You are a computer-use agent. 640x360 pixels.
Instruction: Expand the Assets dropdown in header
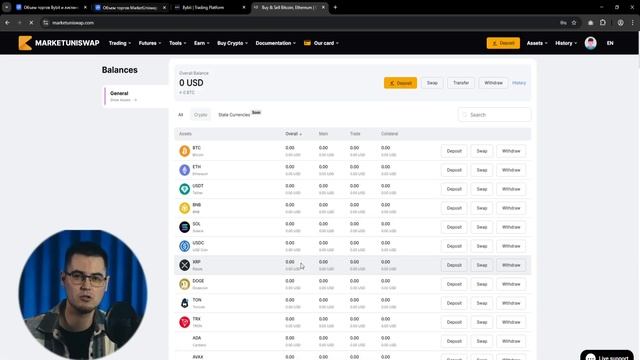click(537, 43)
